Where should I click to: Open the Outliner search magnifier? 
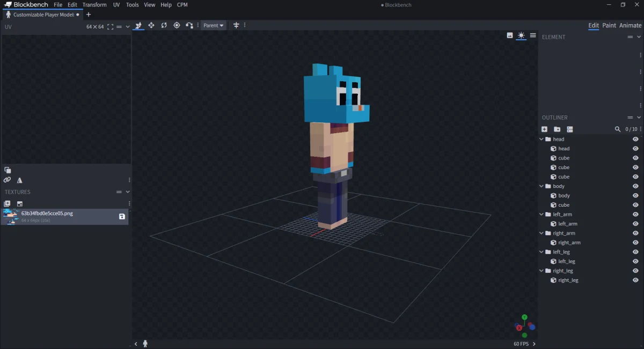618,129
